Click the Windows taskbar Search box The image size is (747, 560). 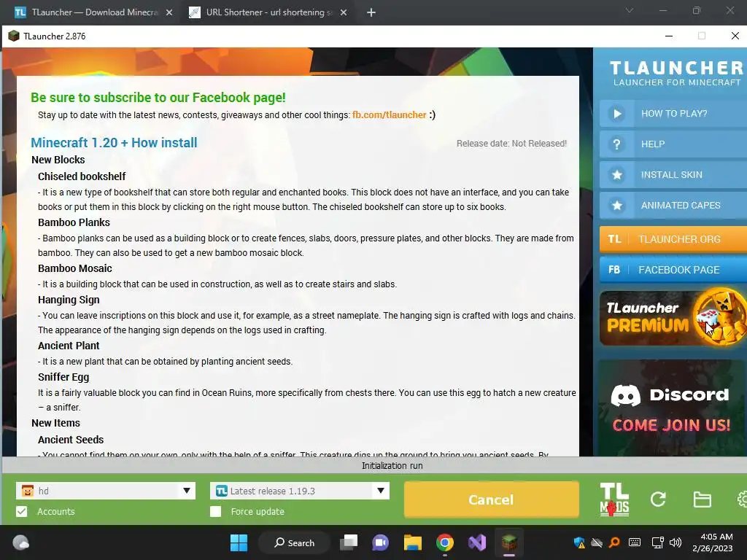(294, 542)
